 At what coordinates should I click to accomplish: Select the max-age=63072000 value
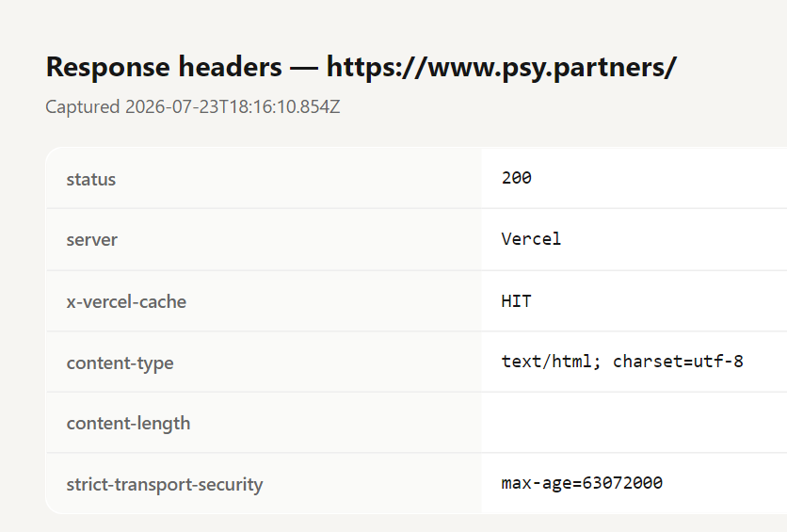coord(582,483)
